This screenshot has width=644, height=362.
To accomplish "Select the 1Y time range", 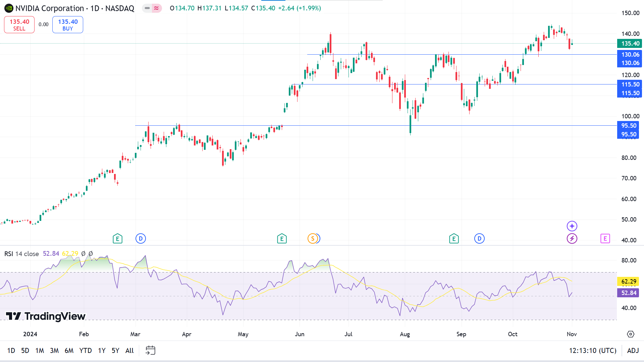I will [102, 350].
